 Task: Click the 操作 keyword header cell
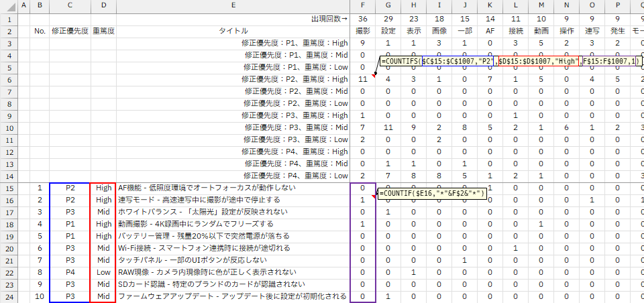coord(566,32)
